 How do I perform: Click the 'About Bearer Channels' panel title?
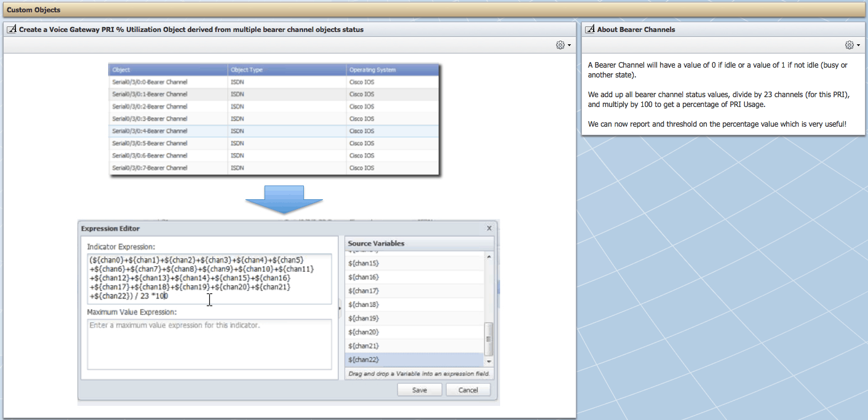click(636, 30)
